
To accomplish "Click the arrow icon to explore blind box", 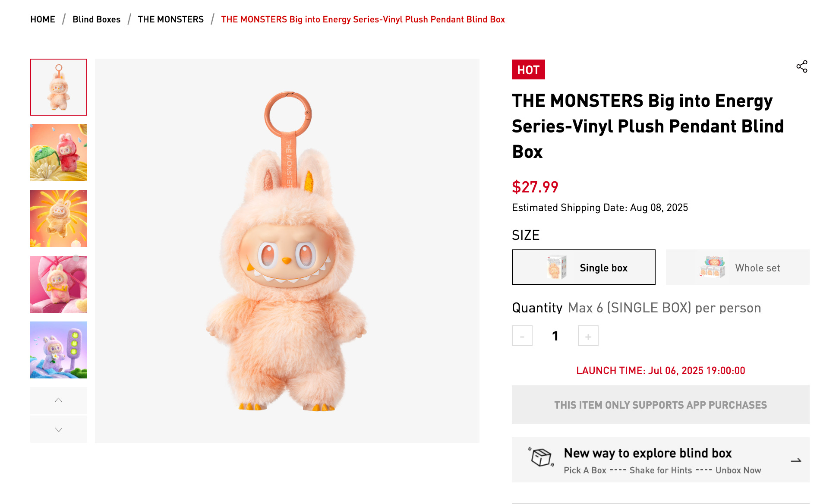I will coord(795,460).
